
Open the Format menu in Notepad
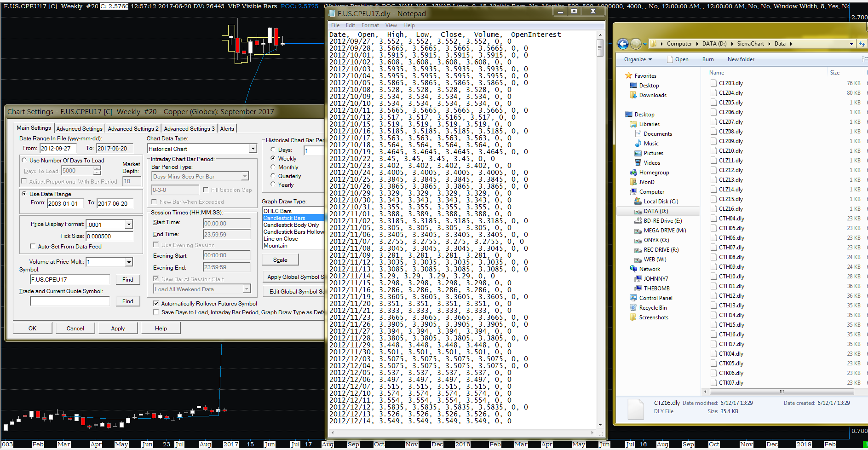[370, 25]
